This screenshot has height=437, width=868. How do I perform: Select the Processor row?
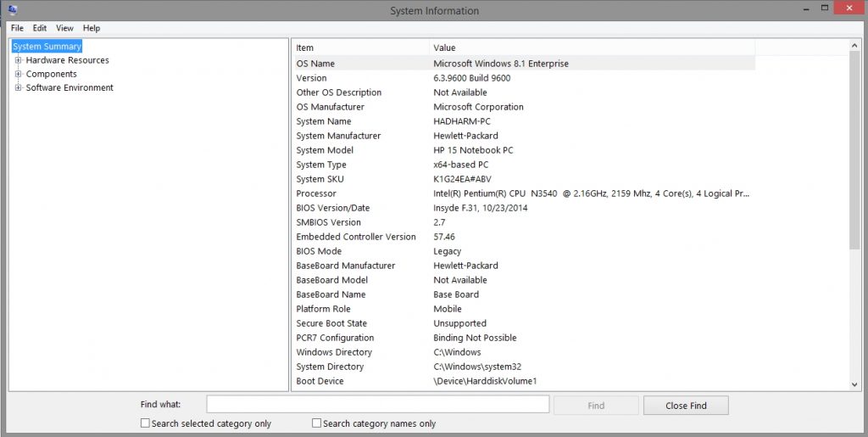(x=523, y=193)
